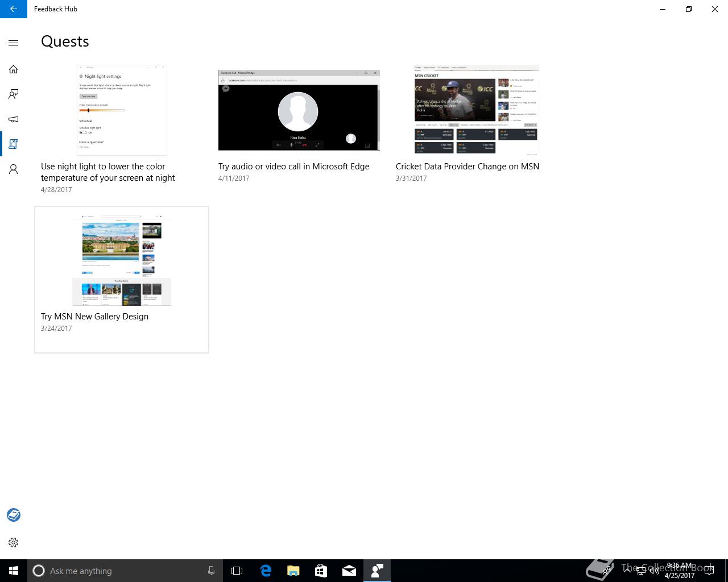Viewport: 728px width, 582px height.
Task: Go to the Home page icon
Action: click(x=14, y=69)
